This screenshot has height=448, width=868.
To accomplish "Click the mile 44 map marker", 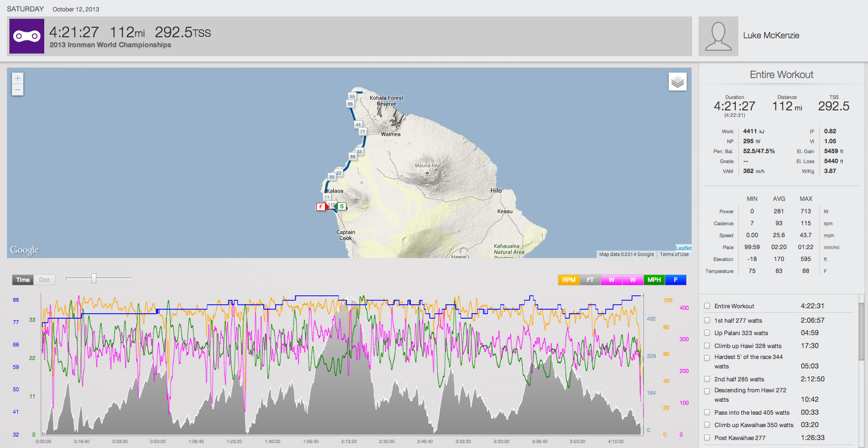I will coord(358,125).
